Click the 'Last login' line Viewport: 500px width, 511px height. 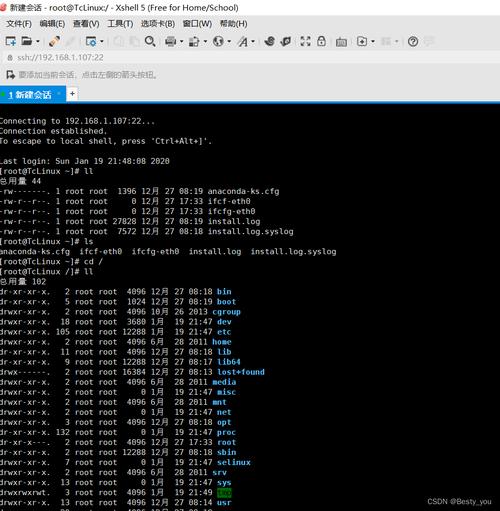click(85, 161)
